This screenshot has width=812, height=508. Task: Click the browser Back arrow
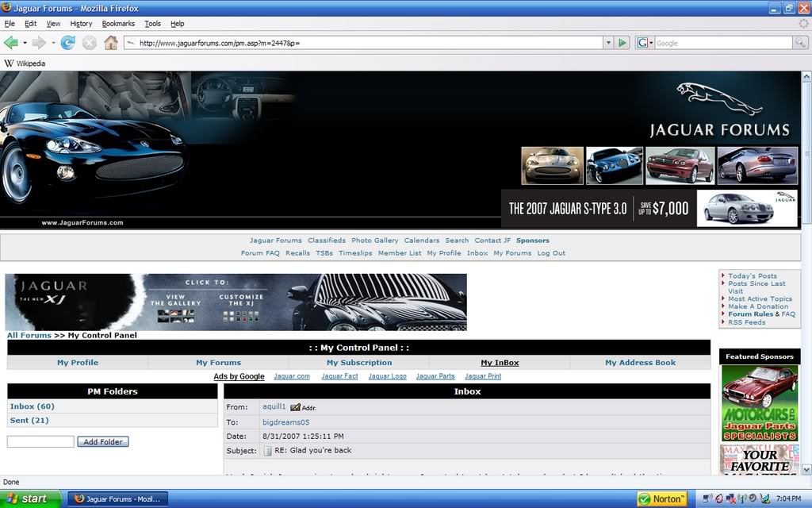tap(11, 43)
